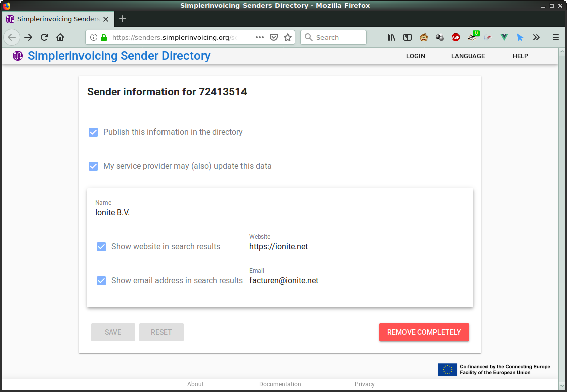Image resolution: width=567 pixels, height=392 pixels.
Task: Reload the current page
Action: tap(44, 37)
